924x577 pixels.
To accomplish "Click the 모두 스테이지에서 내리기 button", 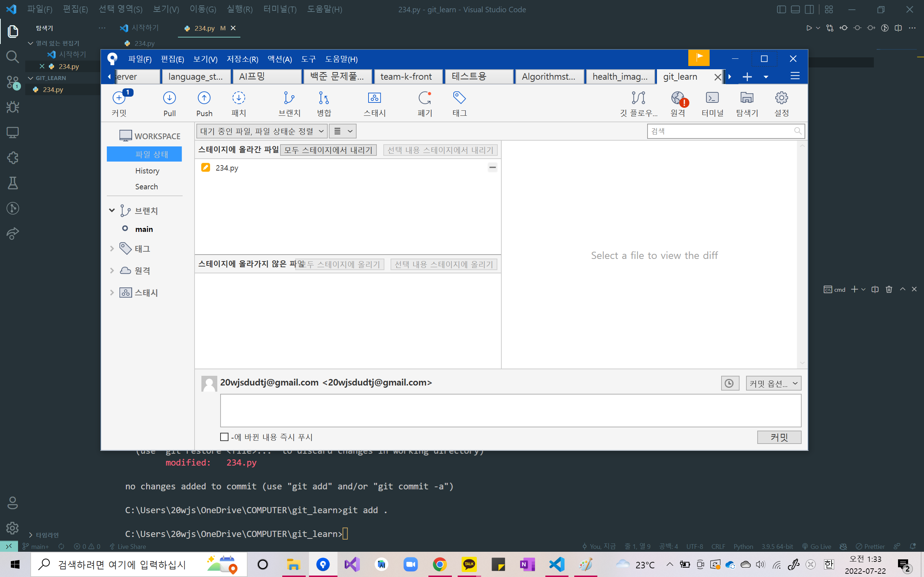I will pos(328,150).
